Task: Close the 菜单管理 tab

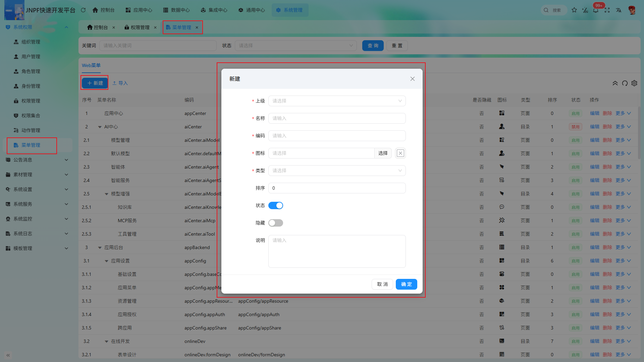Action: click(x=197, y=27)
